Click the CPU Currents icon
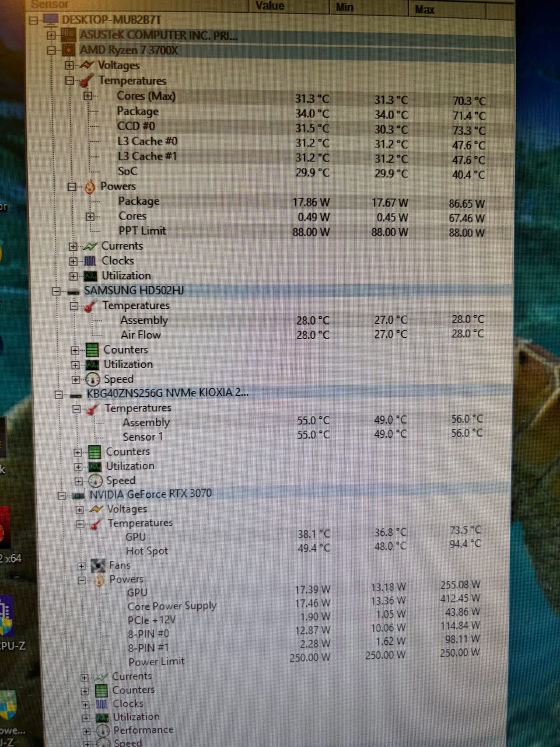 click(x=90, y=246)
